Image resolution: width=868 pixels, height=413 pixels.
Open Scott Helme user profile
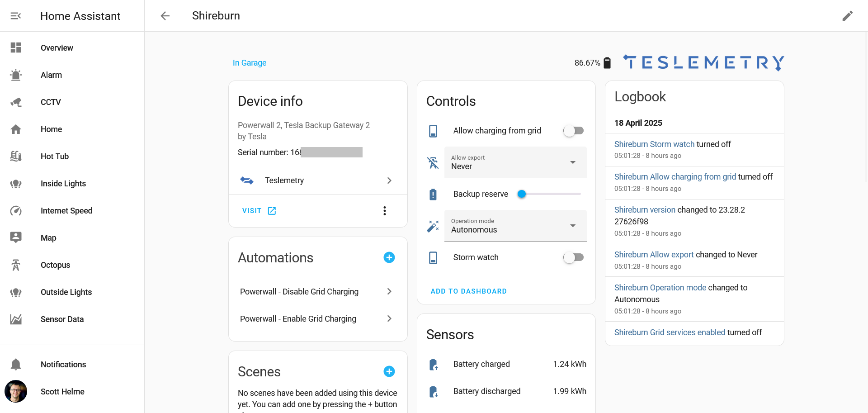click(62, 392)
